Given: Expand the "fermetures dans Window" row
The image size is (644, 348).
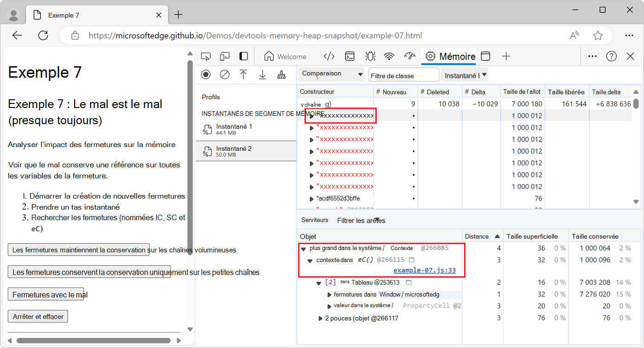Looking at the screenshot, I should click(x=329, y=295).
